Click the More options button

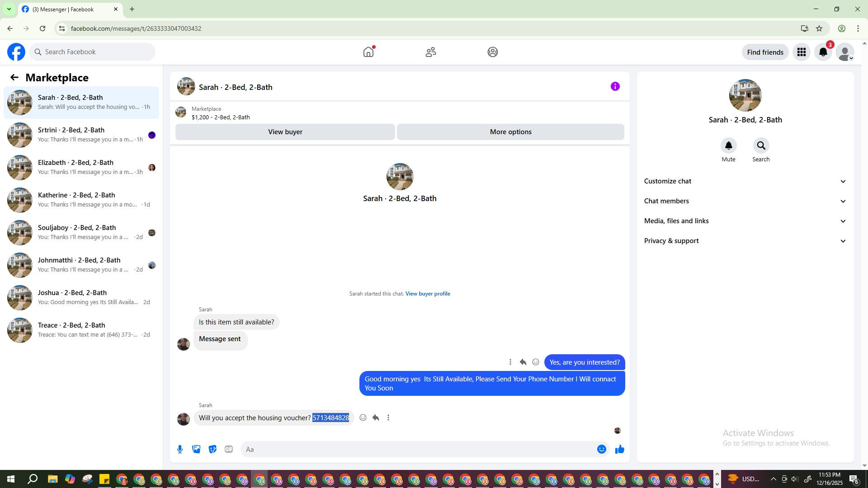(x=511, y=132)
